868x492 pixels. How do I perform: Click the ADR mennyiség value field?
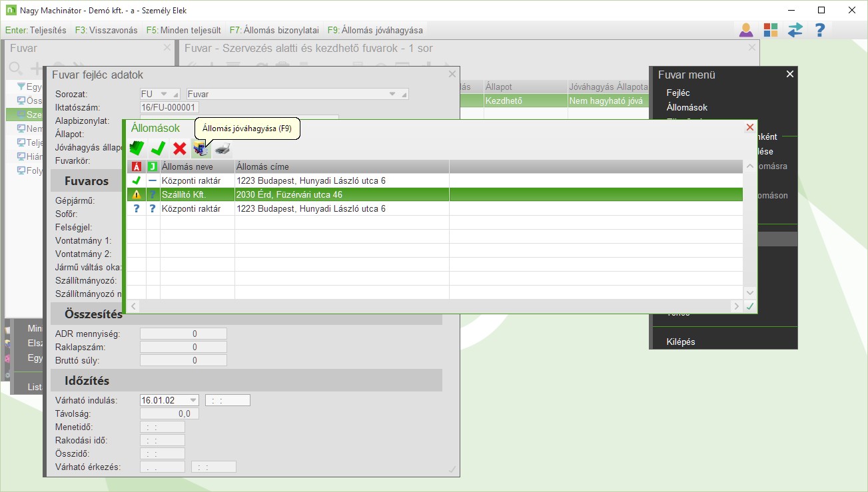point(184,334)
